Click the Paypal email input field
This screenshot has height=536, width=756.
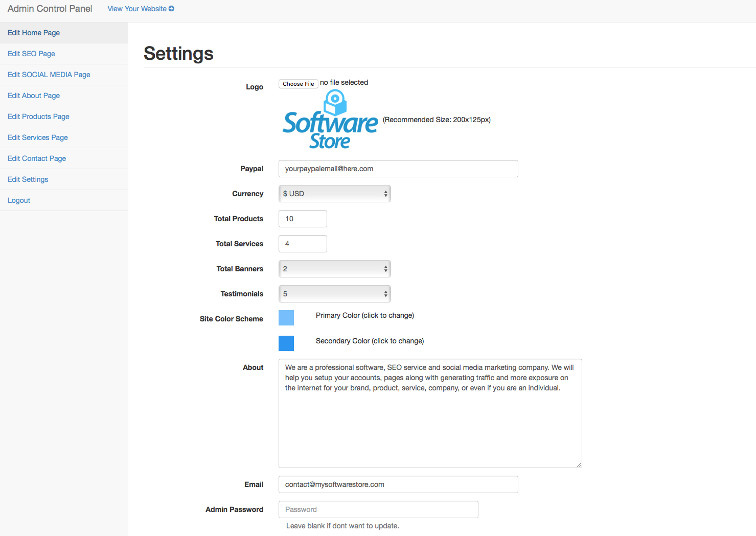(x=398, y=169)
